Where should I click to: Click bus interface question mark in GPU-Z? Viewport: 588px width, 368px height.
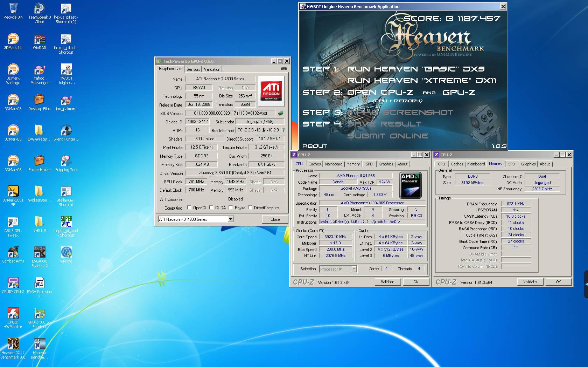[283, 130]
